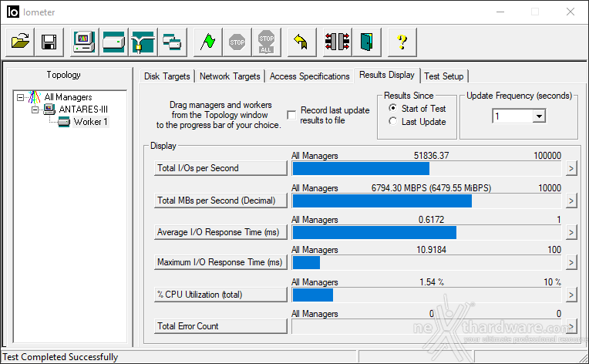Select ANTARES-III manager in tree
Viewport: 589px width, 364px height.
83,110
